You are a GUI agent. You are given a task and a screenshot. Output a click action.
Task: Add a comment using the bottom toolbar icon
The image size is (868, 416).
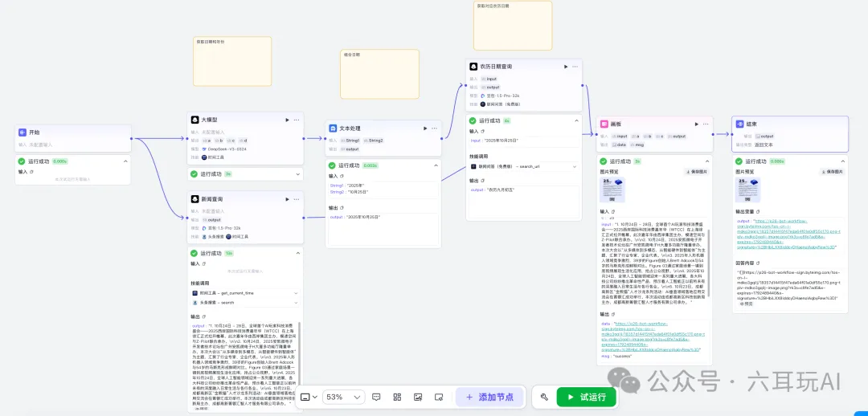point(376,397)
